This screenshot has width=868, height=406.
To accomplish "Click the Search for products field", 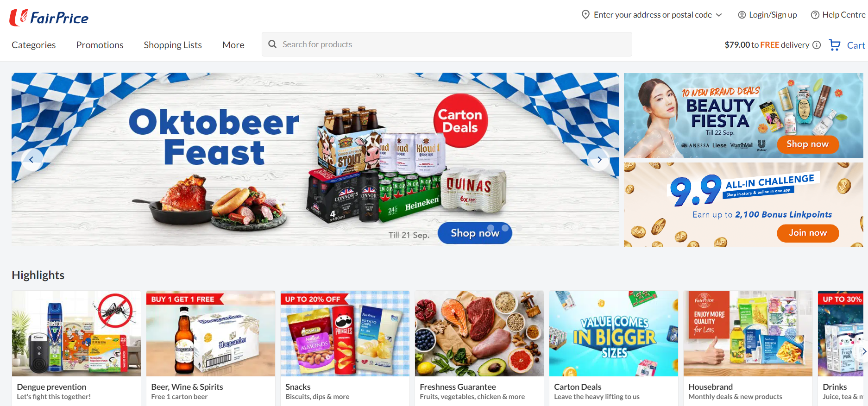I will coord(447,44).
